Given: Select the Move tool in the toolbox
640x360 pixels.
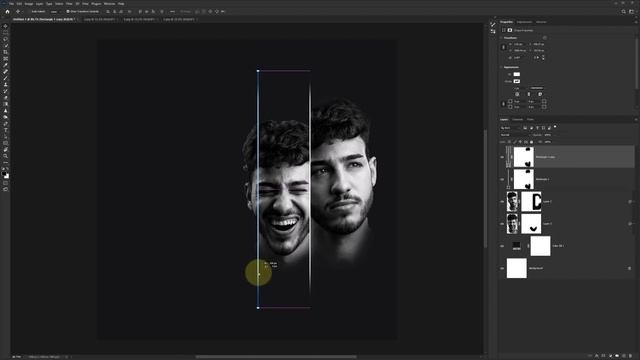Looking at the screenshot, I should pos(6,26).
